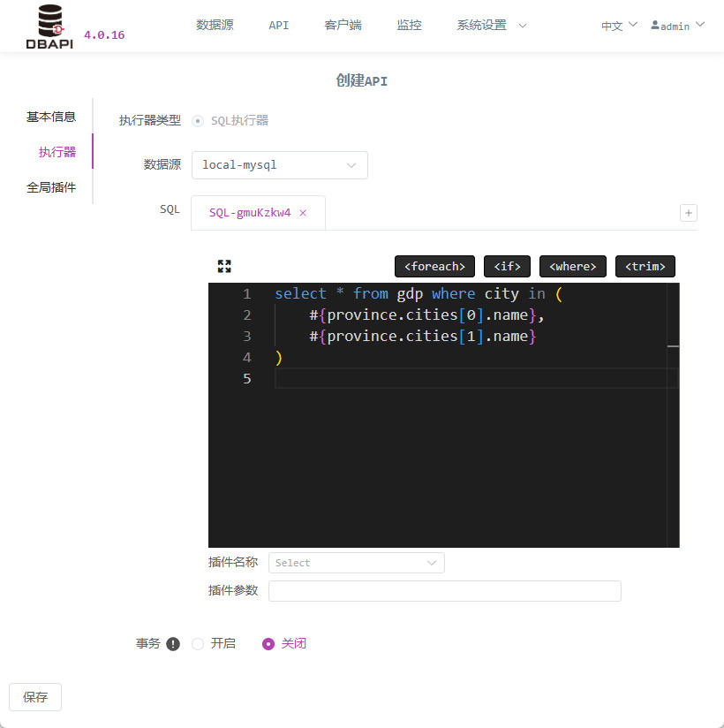The height and width of the screenshot is (728, 724).
Task: Click the editor minimap scrollbar strip
Action: click(x=673, y=414)
